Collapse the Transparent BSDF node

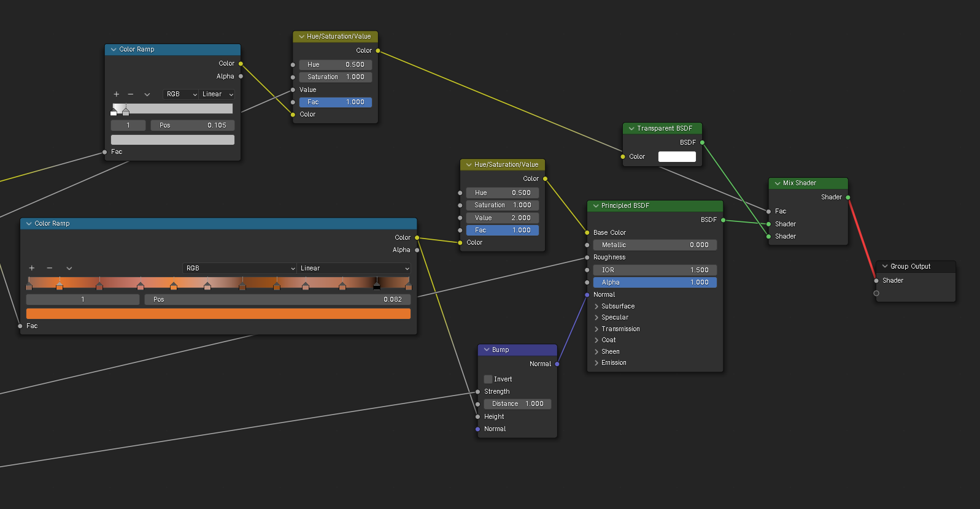pos(631,129)
